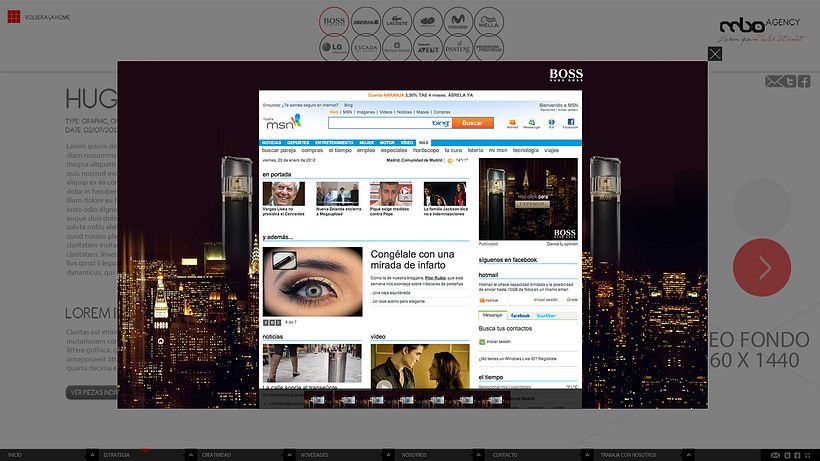Viewport: 820px width, 461px height.
Task: Select the Wella brand circle
Action: (x=489, y=21)
